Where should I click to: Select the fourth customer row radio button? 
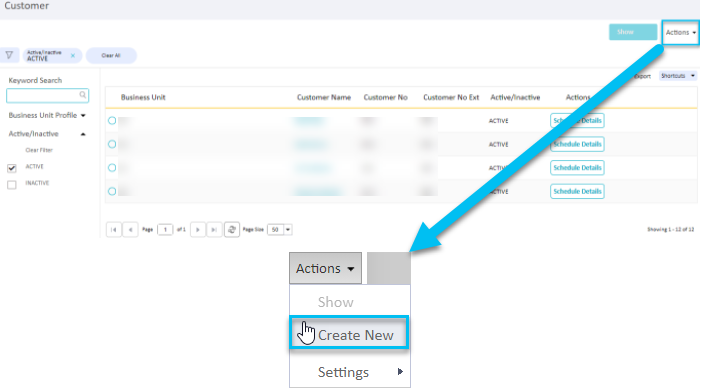coord(112,191)
